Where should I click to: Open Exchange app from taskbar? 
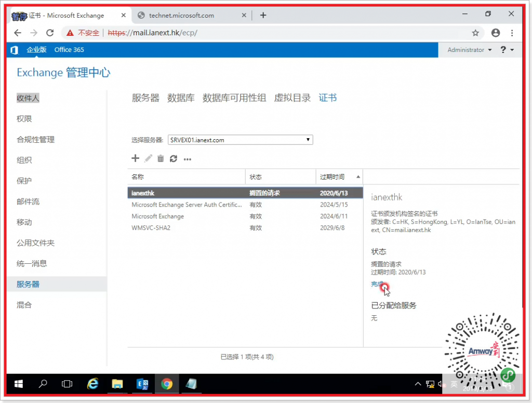[x=142, y=384]
